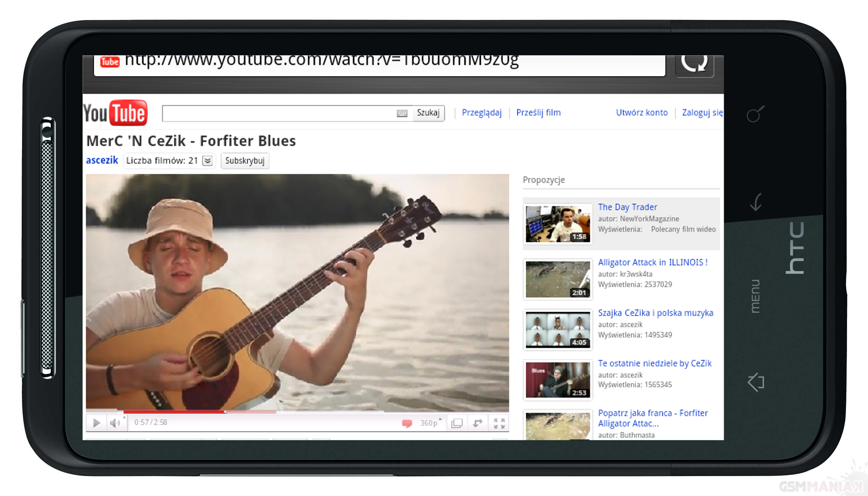Viewport: 868px width, 496px height.
Task: Open the Alligator Attack in ILLINOIS thumbnail
Action: click(x=558, y=279)
